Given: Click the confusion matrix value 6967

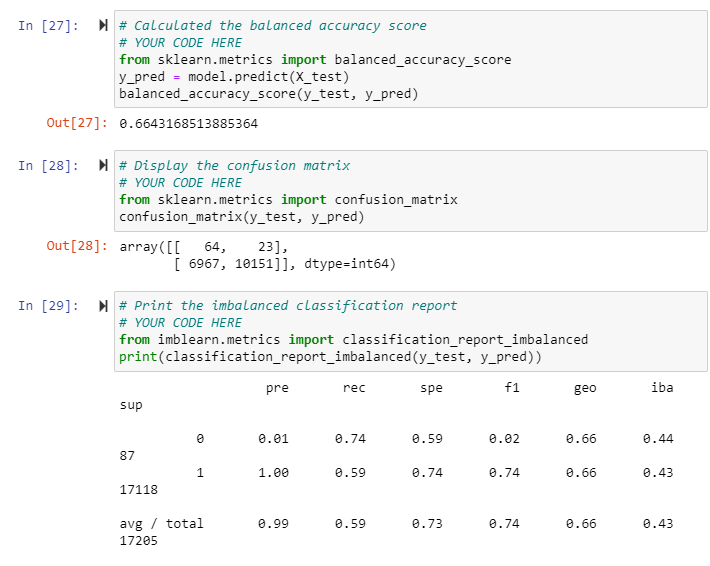Looking at the screenshot, I should pos(204,264).
